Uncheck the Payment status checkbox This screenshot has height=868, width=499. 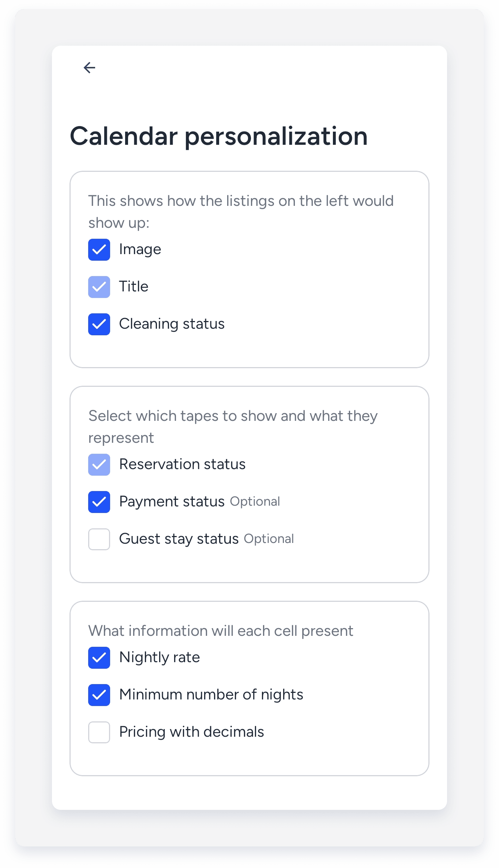point(99,502)
